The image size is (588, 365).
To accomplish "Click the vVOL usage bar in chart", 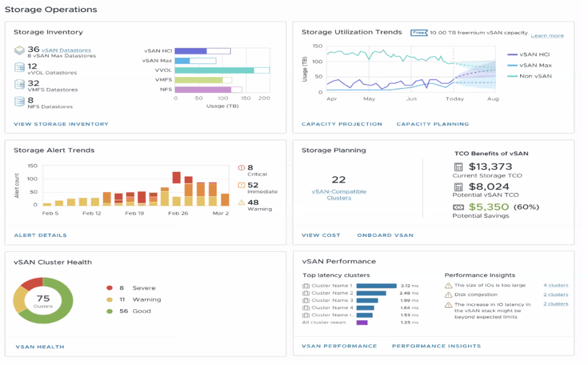I will coord(214,70).
